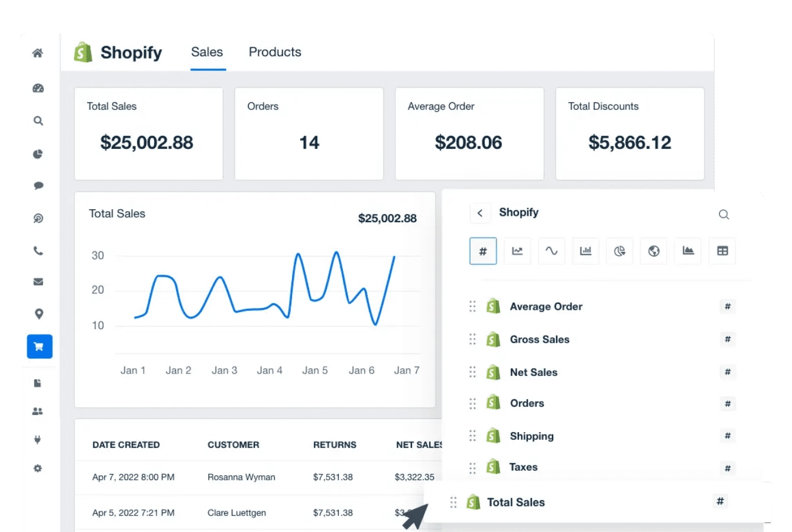
Task: Open the pie chart icon in sidebar
Action: pyautogui.click(x=38, y=154)
